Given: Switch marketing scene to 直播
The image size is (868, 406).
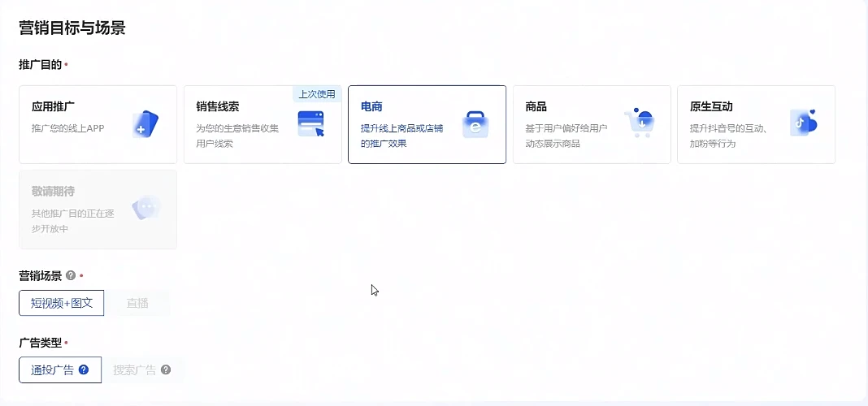Looking at the screenshot, I should (137, 304).
